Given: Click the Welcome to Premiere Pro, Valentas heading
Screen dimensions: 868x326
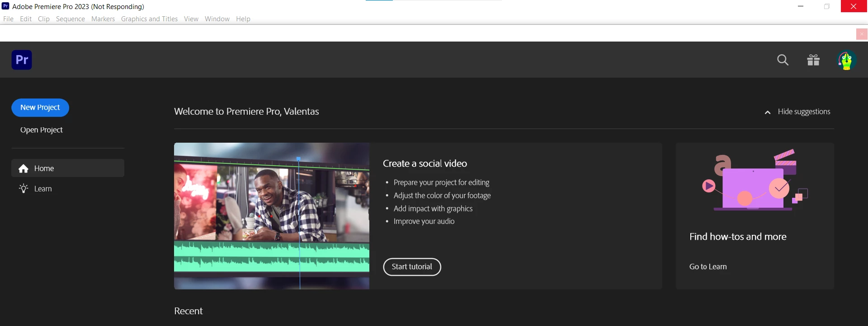Looking at the screenshot, I should pyautogui.click(x=246, y=112).
